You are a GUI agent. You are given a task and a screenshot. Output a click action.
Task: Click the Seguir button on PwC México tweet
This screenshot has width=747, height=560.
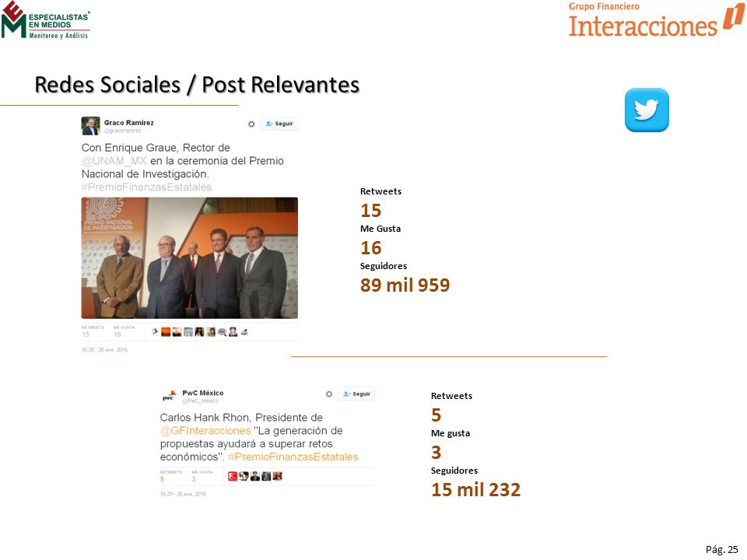[x=356, y=394]
